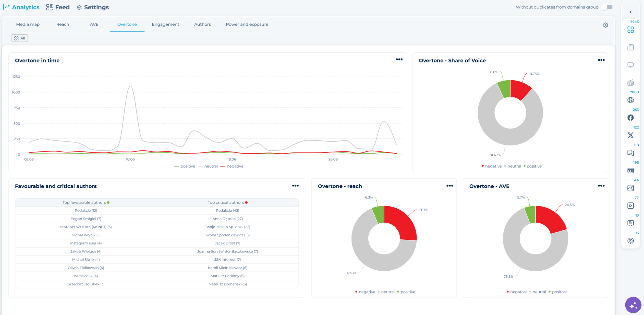The height and width of the screenshot is (315, 644).
Task: Click the All filter button
Action: tap(20, 38)
